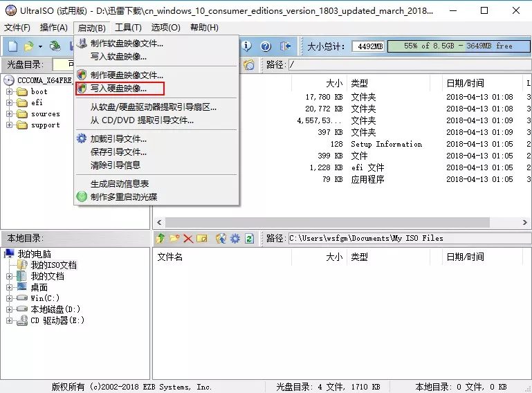Select 加载引导文件... menu entry
Screen dimensions: 532x393
156,139
